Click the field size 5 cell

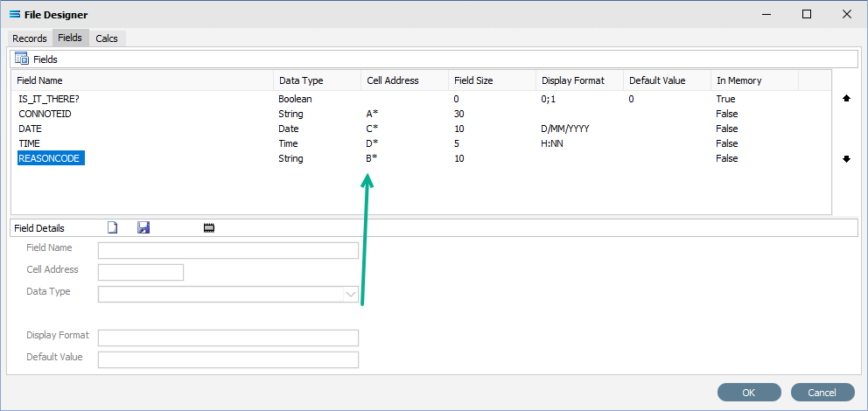coord(456,143)
